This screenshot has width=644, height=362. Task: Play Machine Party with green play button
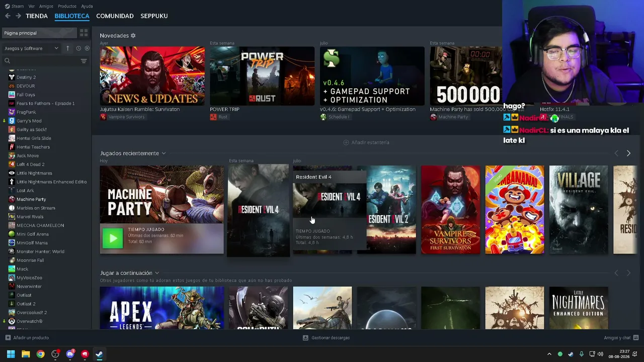click(x=112, y=238)
